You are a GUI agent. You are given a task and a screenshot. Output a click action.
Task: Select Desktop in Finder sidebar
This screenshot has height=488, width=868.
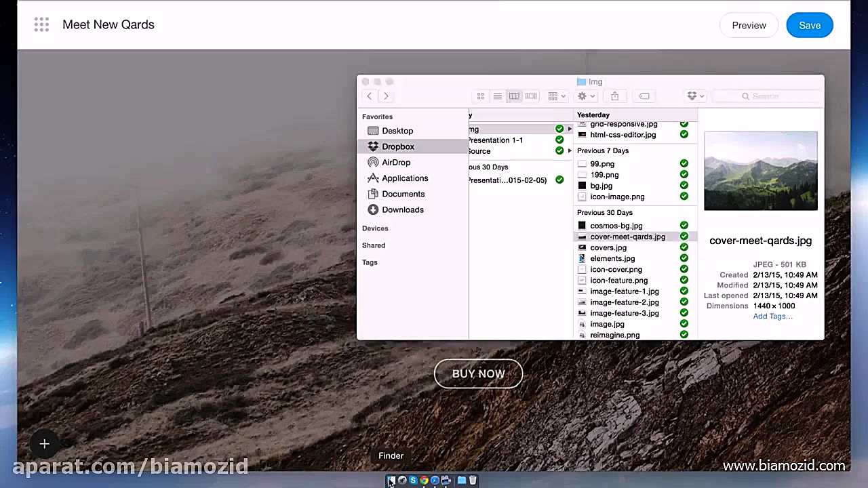[397, 131]
